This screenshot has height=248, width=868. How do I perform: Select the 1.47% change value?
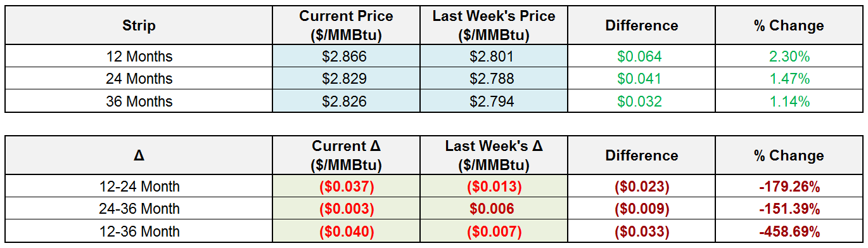(x=789, y=79)
